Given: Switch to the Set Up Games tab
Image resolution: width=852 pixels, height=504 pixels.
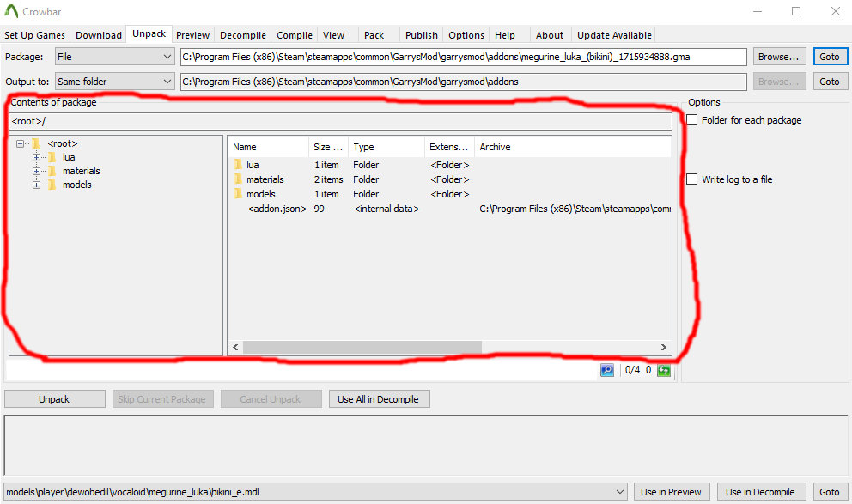Looking at the screenshot, I should (x=34, y=35).
